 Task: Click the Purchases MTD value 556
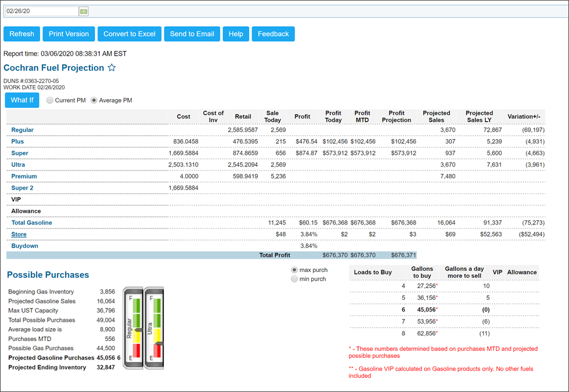point(110,339)
